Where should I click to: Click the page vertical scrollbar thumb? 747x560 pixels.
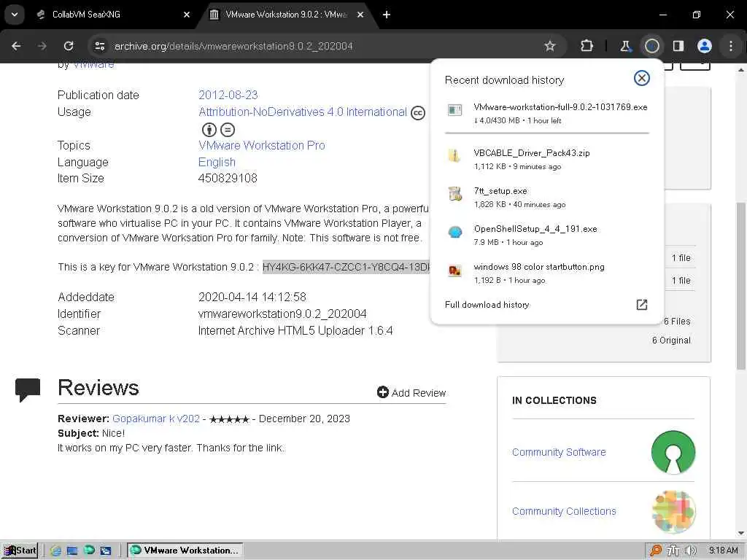741,286
